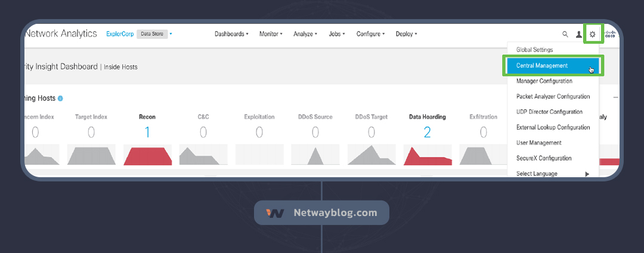The image size is (644, 253).
Task: Click the info icon beside Alarming Hosts
Action: 61,98
